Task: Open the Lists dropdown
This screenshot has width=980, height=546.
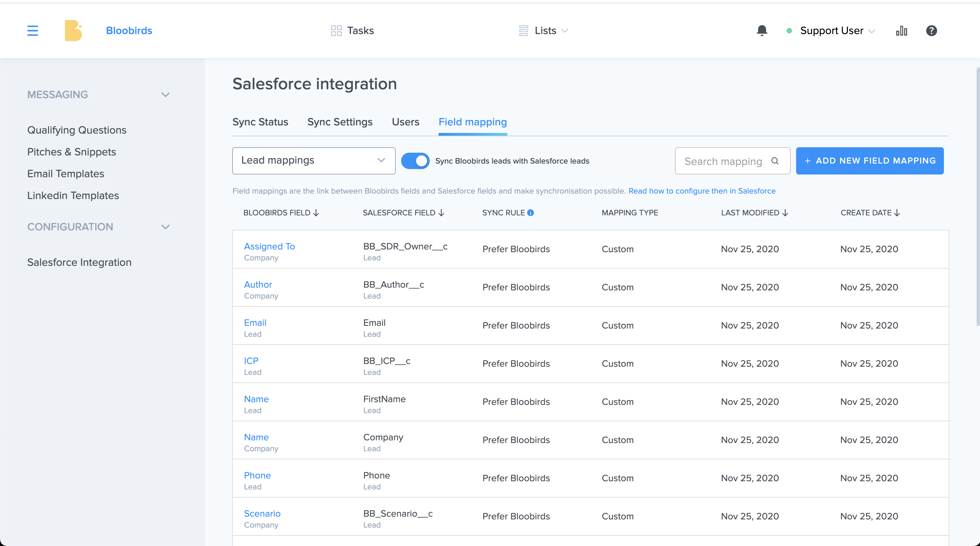Action: [x=551, y=30]
